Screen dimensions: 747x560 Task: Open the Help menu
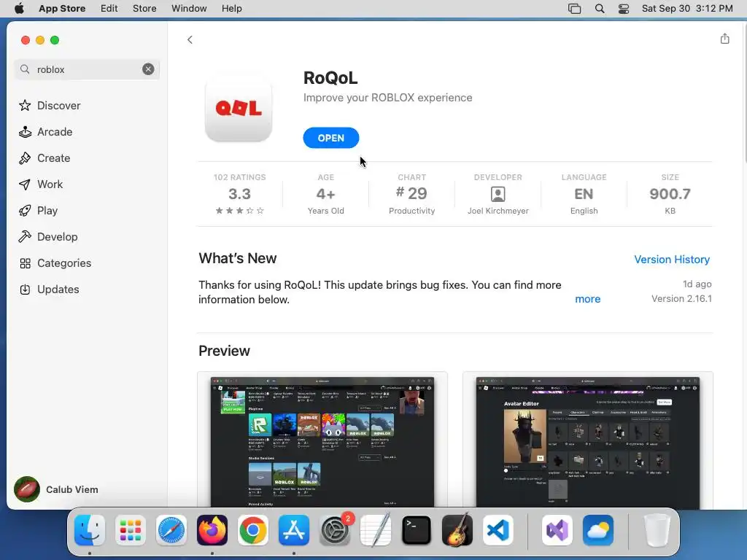click(x=231, y=9)
